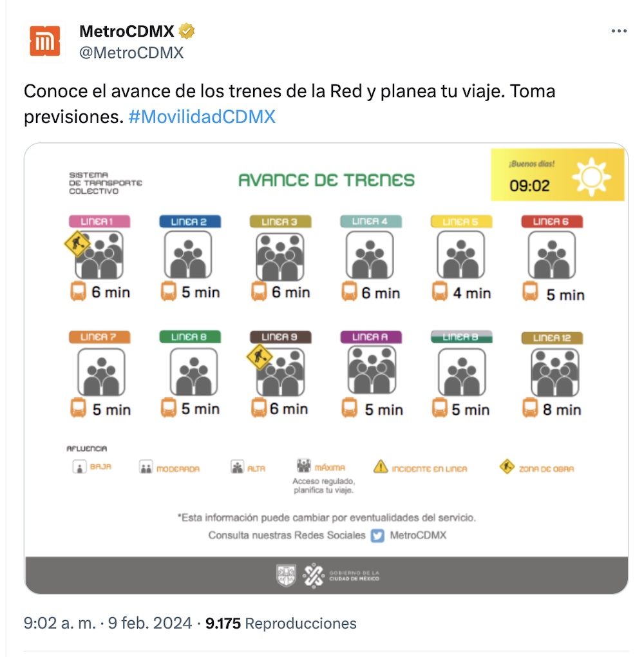Open the #MovilidadCDMX hashtag
The width and height of the screenshot is (644, 657).
pyautogui.click(x=202, y=117)
